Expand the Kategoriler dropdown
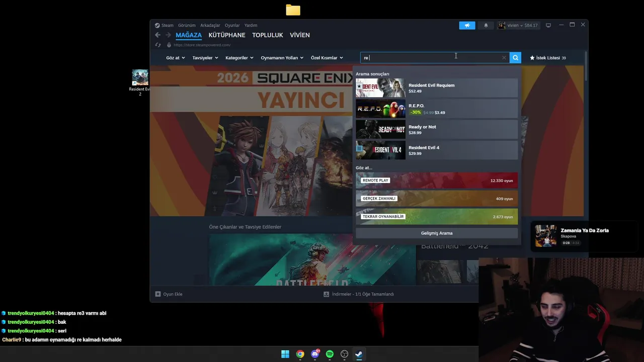Screen dimensions: 644x362 (239, 58)
